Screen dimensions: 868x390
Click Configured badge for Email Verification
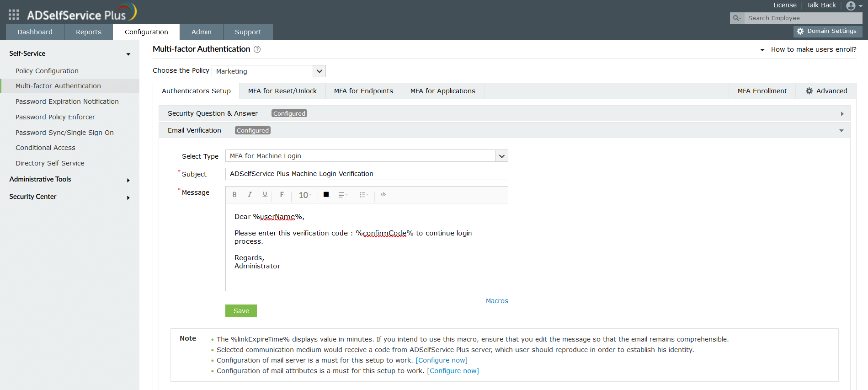click(x=253, y=130)
